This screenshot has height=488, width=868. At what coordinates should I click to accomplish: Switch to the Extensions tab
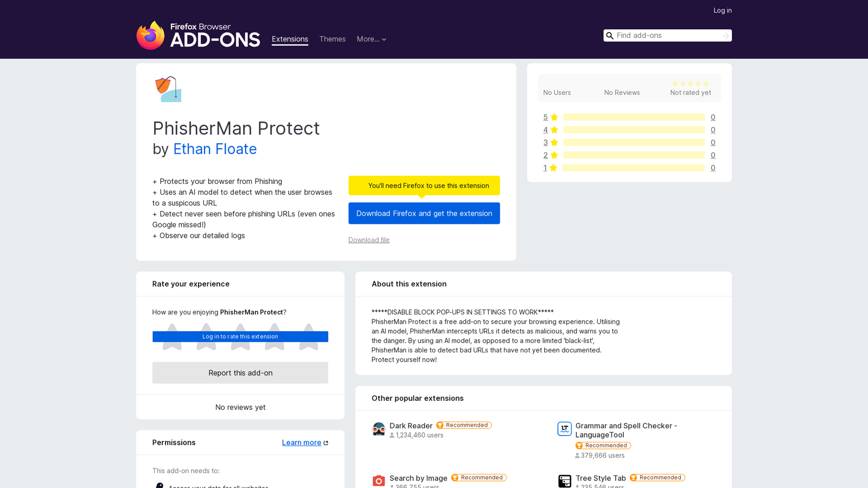[x=290, y=39]
